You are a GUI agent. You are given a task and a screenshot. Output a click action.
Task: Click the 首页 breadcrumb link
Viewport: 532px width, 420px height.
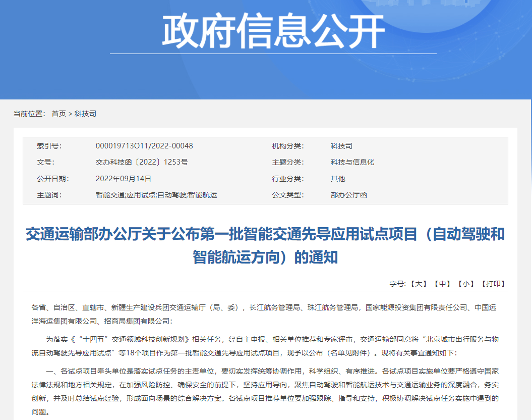[58, 114]
